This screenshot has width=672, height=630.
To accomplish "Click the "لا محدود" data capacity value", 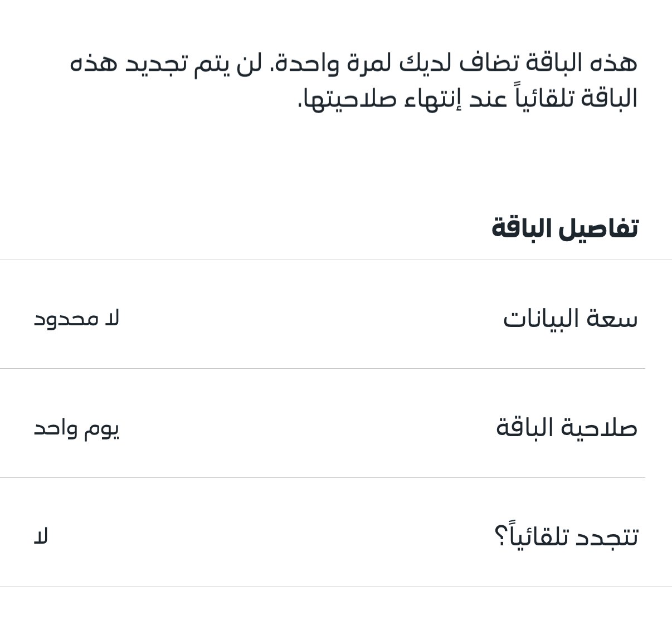I will click(x=77, y=319).
